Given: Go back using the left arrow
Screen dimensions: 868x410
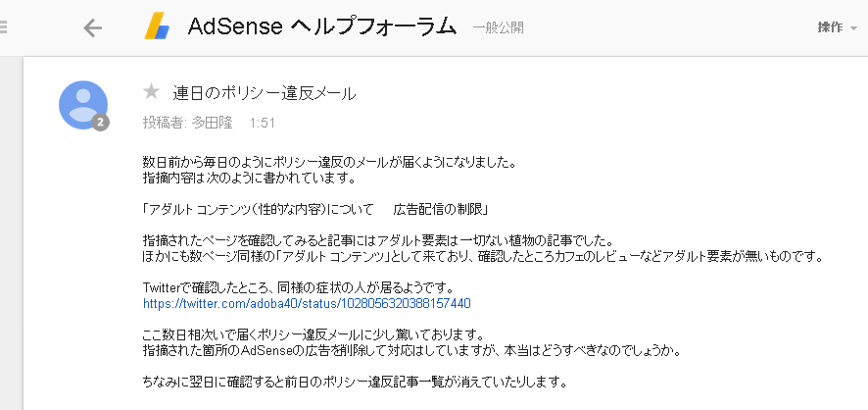Looking at the screenshot, I should pos(92,27).
